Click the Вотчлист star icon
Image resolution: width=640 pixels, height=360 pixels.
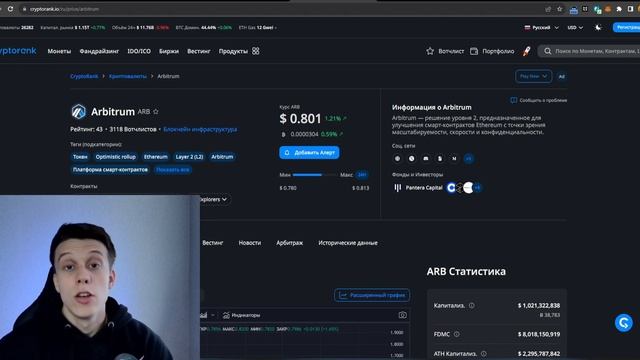(430, 51)
